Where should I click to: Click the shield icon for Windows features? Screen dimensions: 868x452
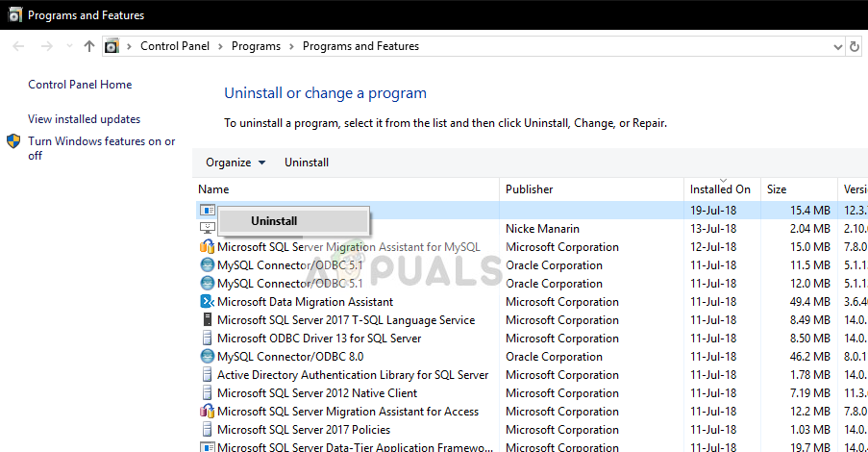click(13, 141)
